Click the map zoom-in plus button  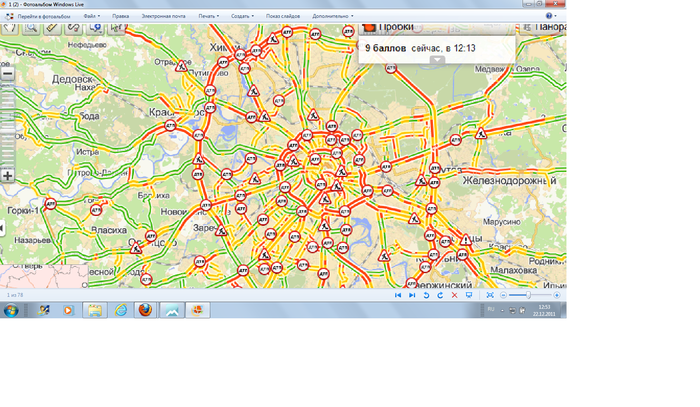[8, 176]
